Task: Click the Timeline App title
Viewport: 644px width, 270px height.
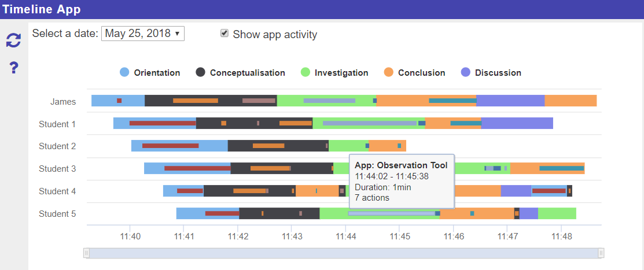Action: pos(42,9)
